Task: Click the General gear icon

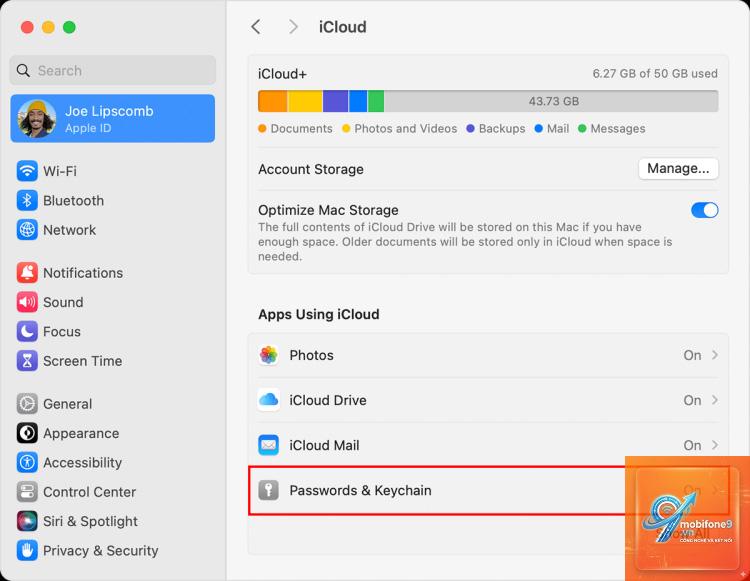Action: pyautogui.click(x=27, y=404)
